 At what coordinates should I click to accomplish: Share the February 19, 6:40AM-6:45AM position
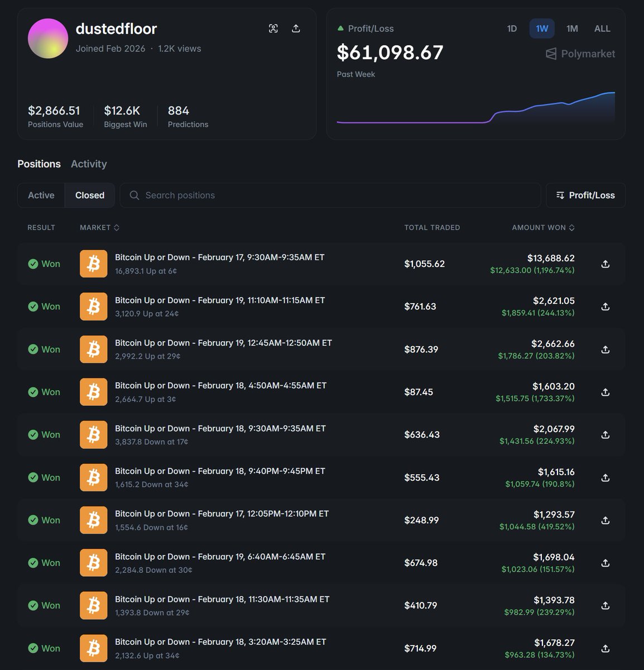(x=605, y=563)
